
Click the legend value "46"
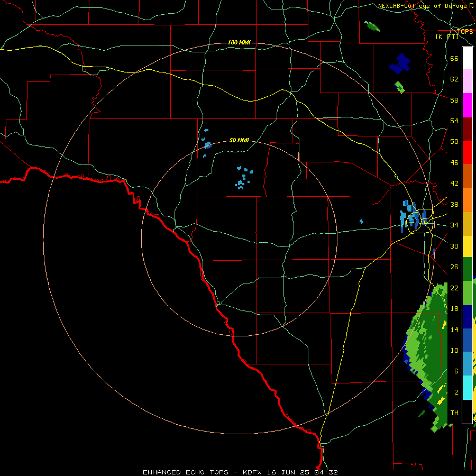pos(454,162)
